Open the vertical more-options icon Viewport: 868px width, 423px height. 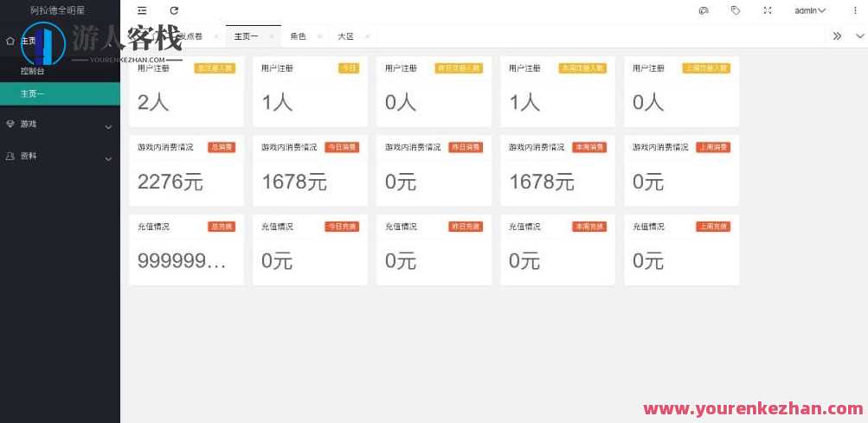pyautogui.click(x=855, y=10)
